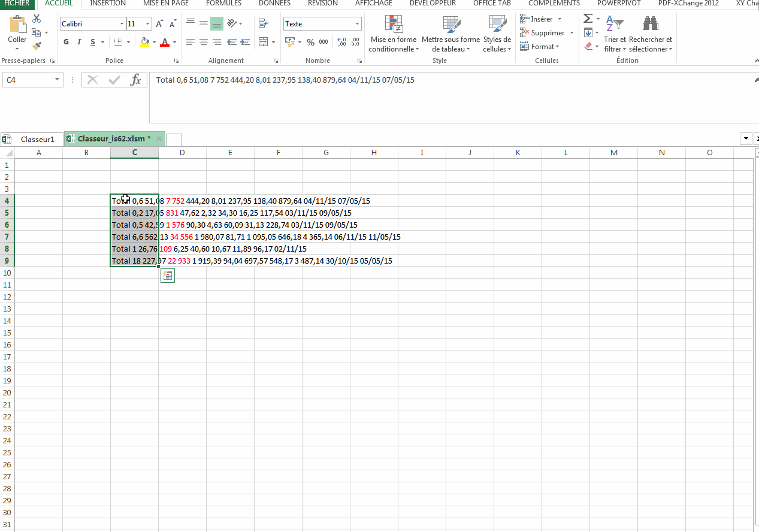Toggle underline S formatting
This screenshot has width=759, height=532.
93,42
